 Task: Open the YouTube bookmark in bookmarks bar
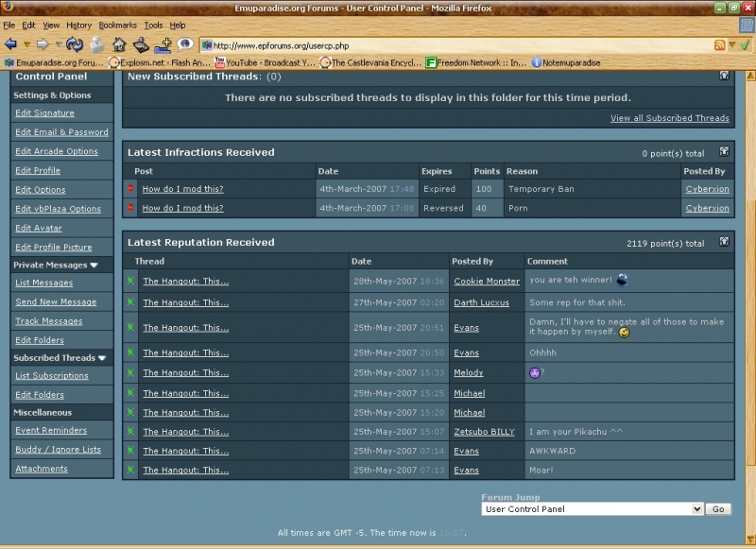265,62
